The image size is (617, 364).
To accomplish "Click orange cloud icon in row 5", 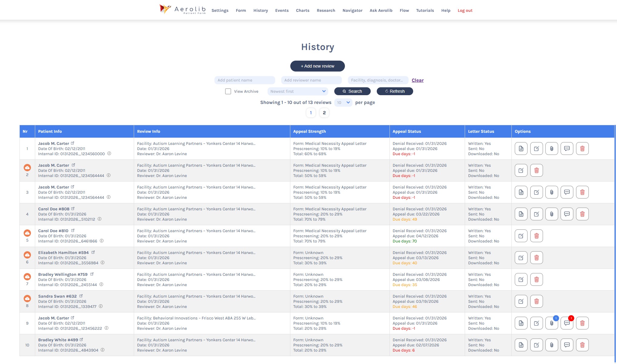I will point(27,233).
